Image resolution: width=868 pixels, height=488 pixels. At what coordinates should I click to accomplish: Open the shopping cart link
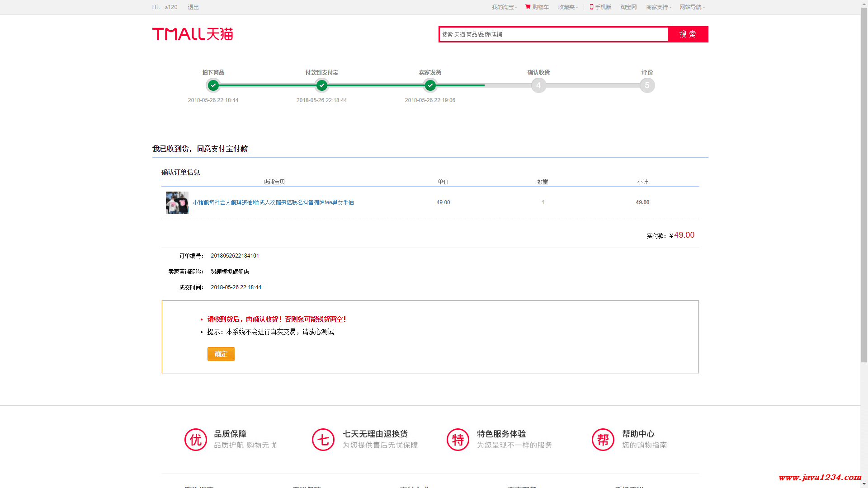click(537, 7)
